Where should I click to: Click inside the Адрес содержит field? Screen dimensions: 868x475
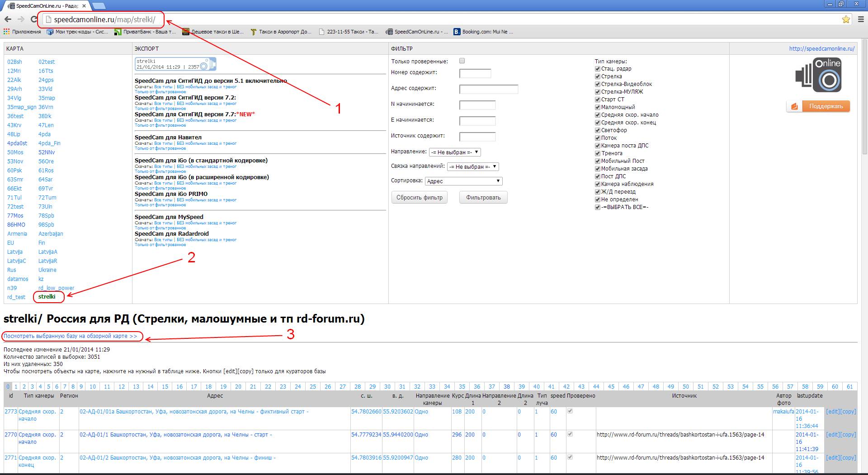click(489, 89)
